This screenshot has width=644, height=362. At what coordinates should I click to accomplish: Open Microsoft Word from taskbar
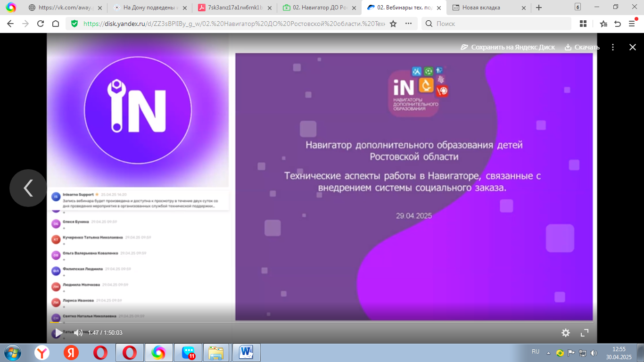pos(247,353)
